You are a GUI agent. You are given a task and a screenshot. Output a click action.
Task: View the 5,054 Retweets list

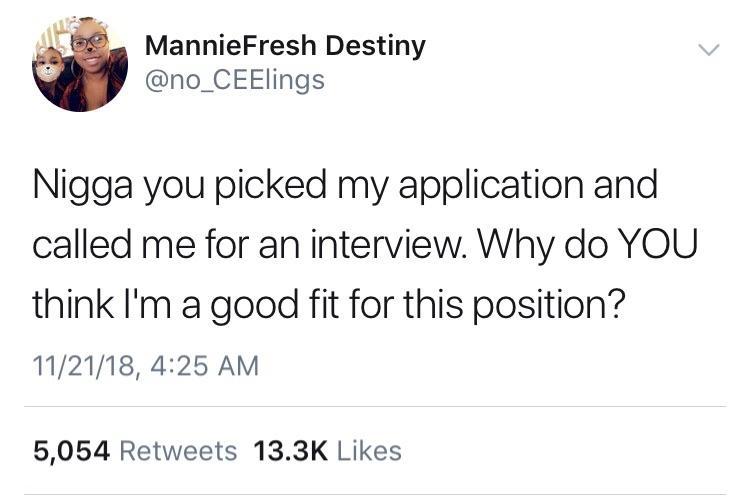(136, 451)
